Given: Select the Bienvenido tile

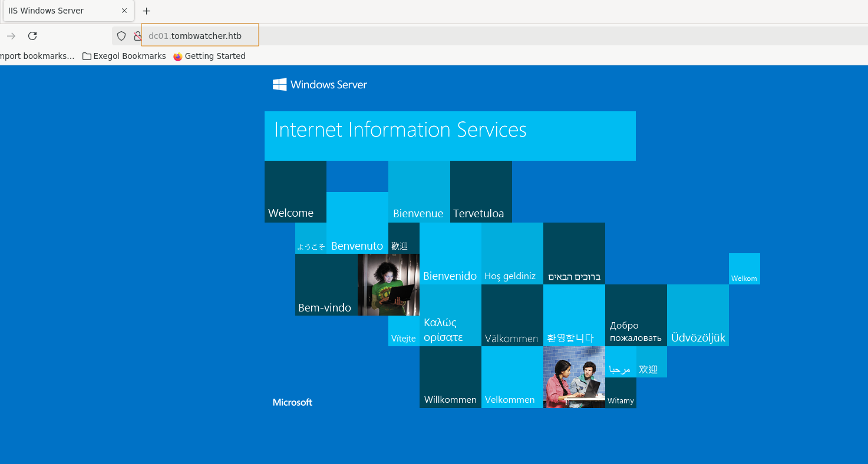Looking at the screenshot, I should (450, 253).
